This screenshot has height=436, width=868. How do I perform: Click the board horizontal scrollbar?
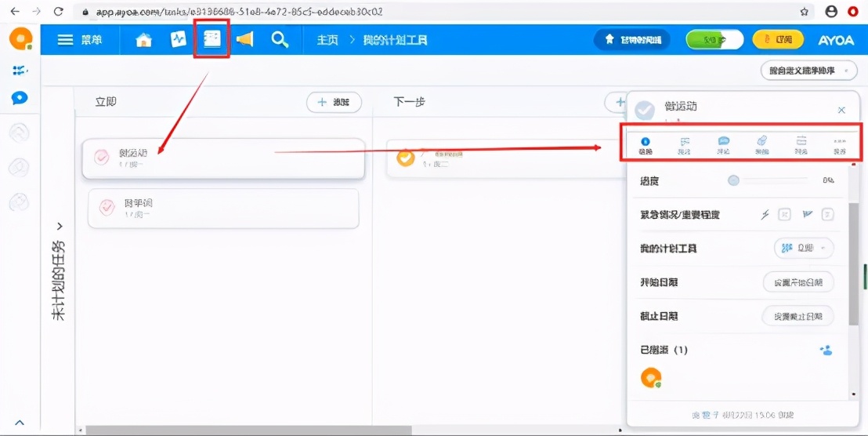point(249,430)
